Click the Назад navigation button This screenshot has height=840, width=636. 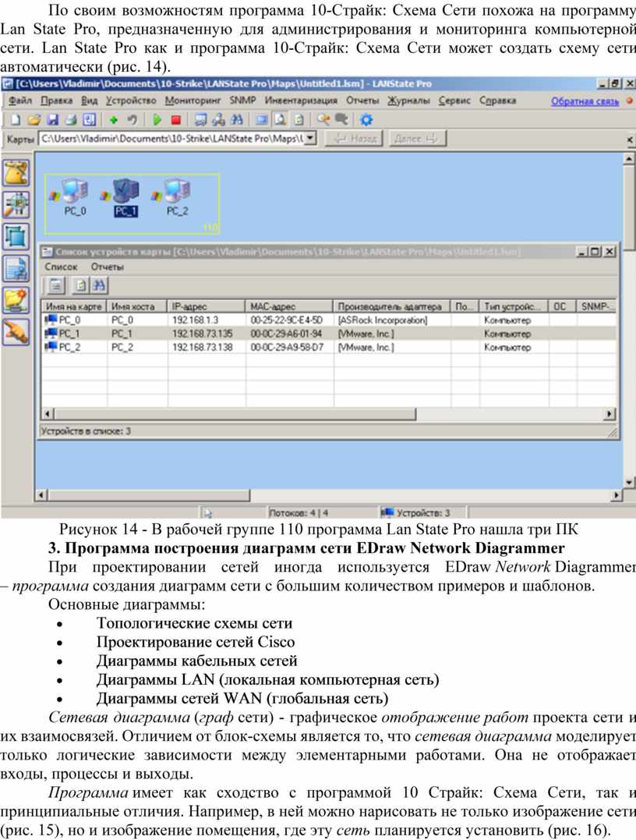355,139
